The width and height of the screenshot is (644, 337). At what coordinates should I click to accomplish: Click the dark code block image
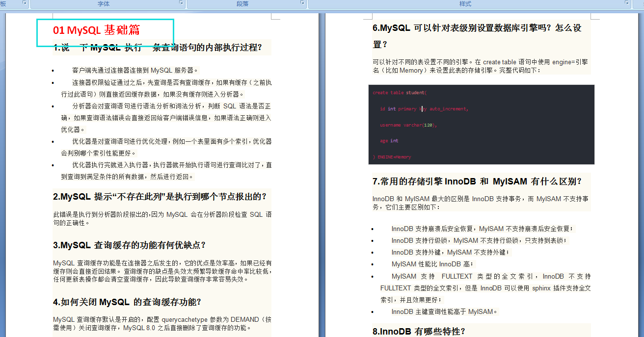[481, 125]
